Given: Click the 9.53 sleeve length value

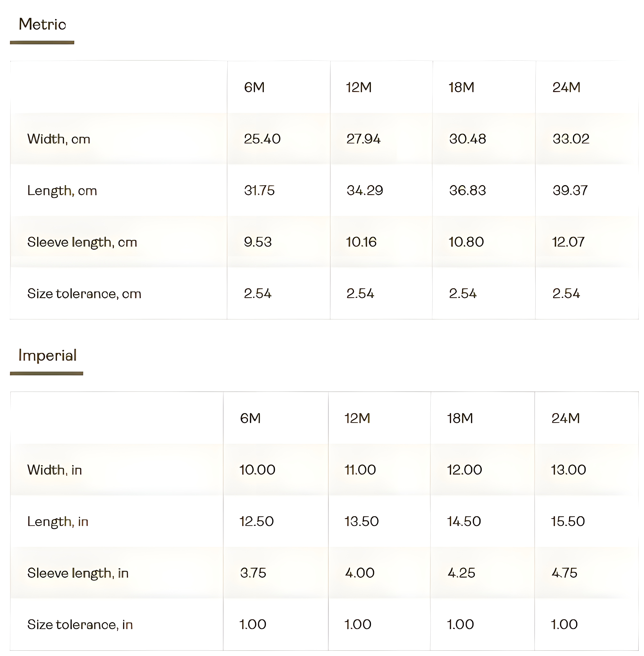Looking at the screenshot, I should [258, 242].
